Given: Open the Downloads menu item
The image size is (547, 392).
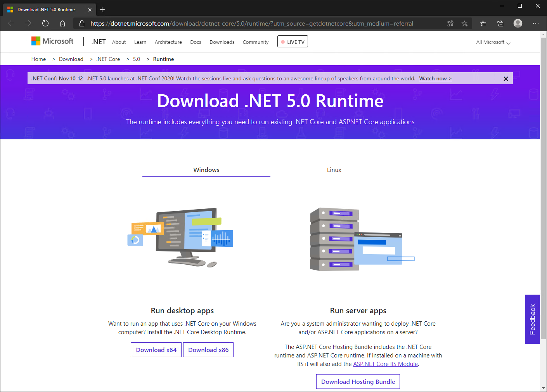Looking at the screenshot, I should [x=222, y=42].
